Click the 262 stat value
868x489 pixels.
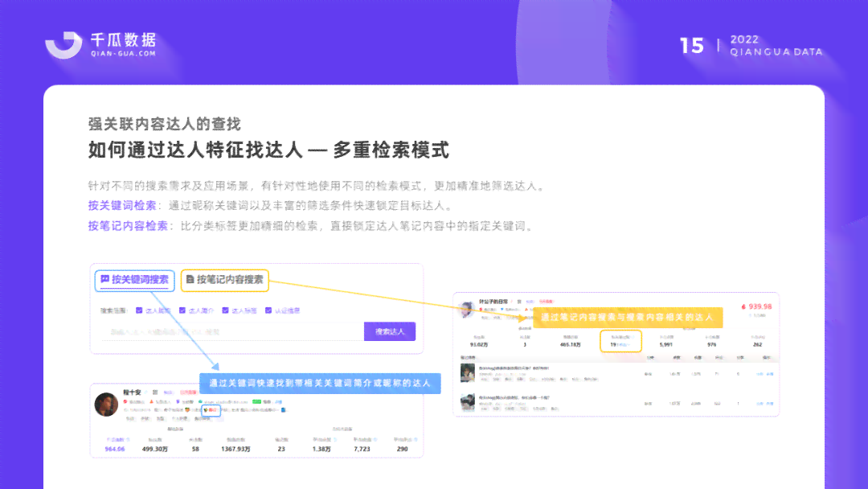(757, 344)
